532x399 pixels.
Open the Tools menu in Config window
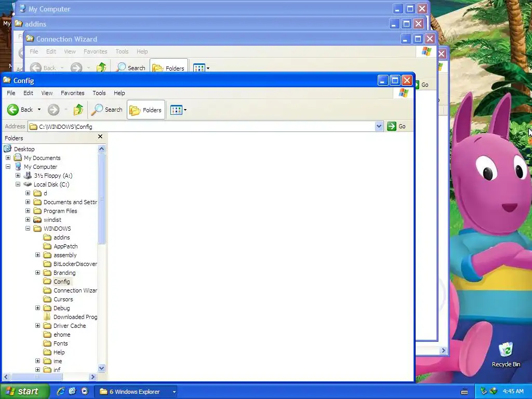(x=99, y=93)
